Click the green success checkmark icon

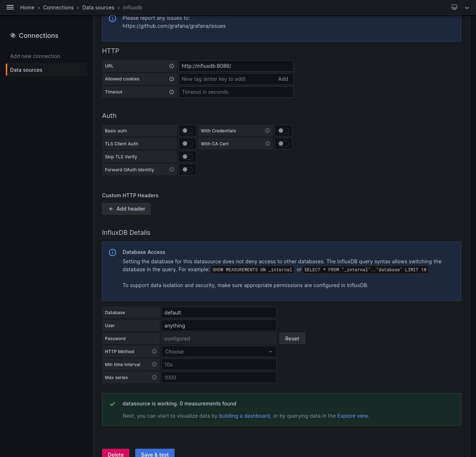coord(113,404)
